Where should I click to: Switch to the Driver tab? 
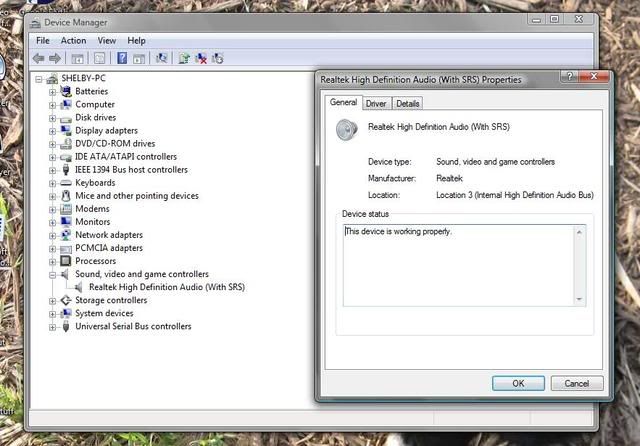pyautogui.click(x=376, y=104)
